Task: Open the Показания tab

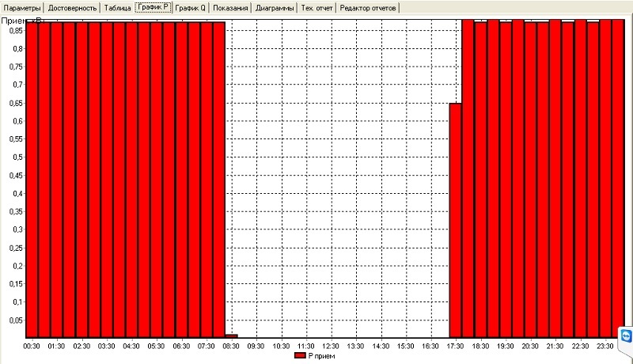Action: (x=230, y=8)
